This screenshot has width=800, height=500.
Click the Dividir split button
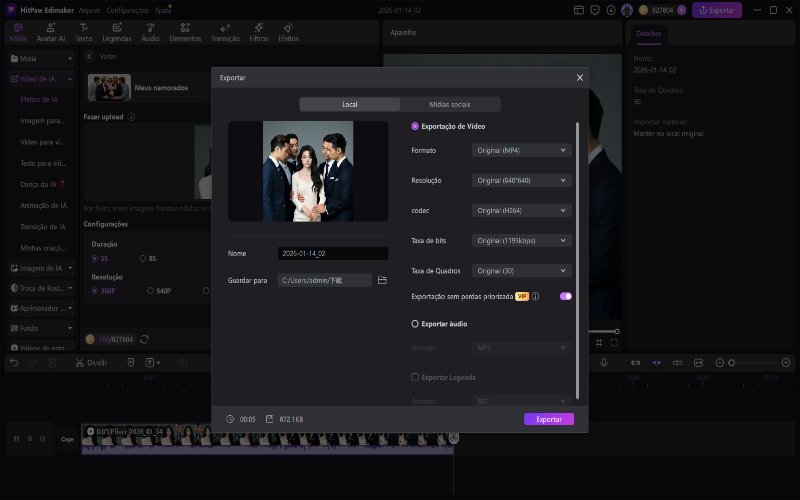point(91,363)
